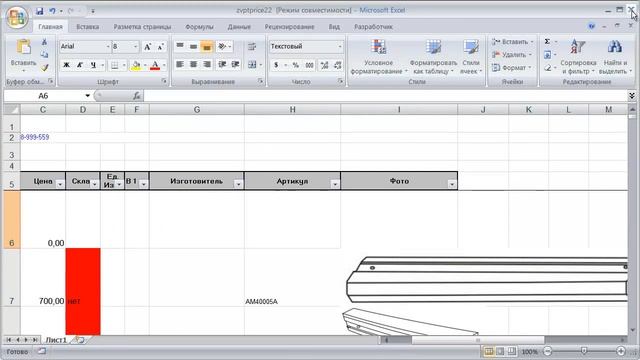Switch to Разметка страницы tab
Screen dimensions: 640x360
click(142, 27)
